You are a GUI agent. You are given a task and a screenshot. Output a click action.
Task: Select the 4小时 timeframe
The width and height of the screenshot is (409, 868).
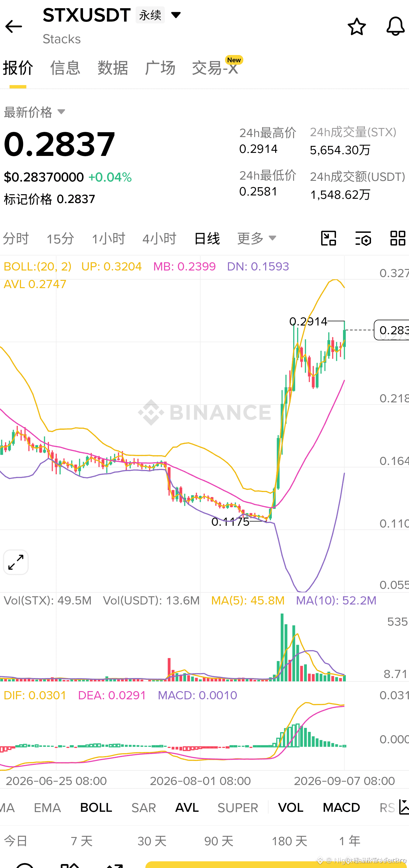point(159,239)
